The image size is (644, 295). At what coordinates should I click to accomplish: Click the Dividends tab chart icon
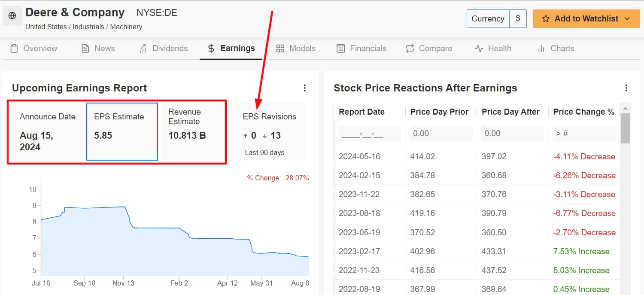143,49
